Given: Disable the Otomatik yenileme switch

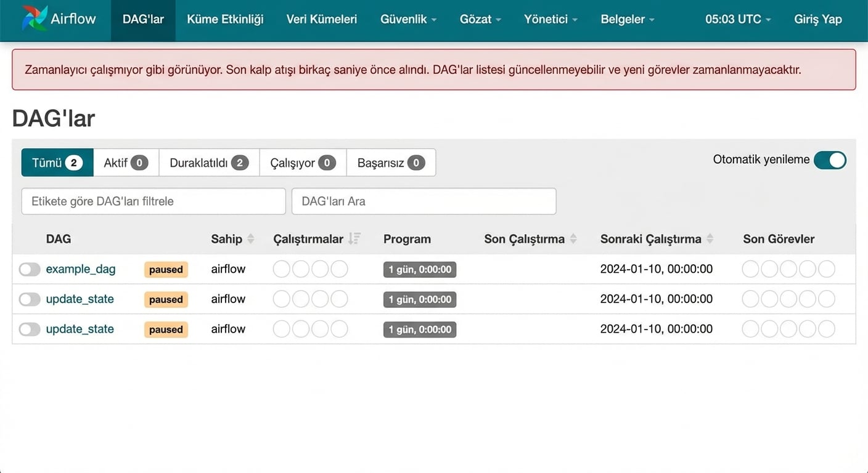Looking at the screenshot, I should (x=829, y=160).
